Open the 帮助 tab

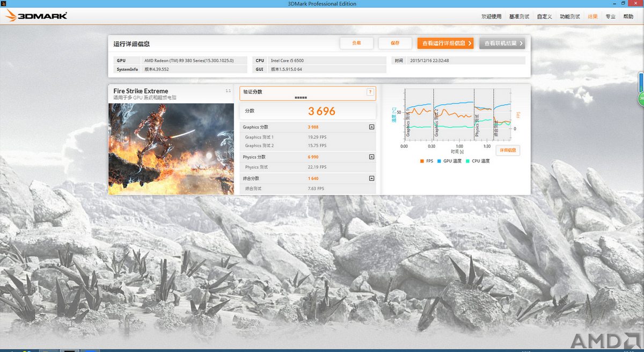coord(628,17)
